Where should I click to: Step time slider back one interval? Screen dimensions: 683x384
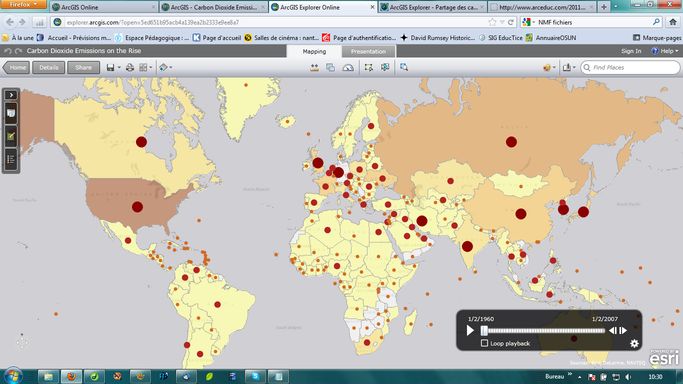[612, 330]
